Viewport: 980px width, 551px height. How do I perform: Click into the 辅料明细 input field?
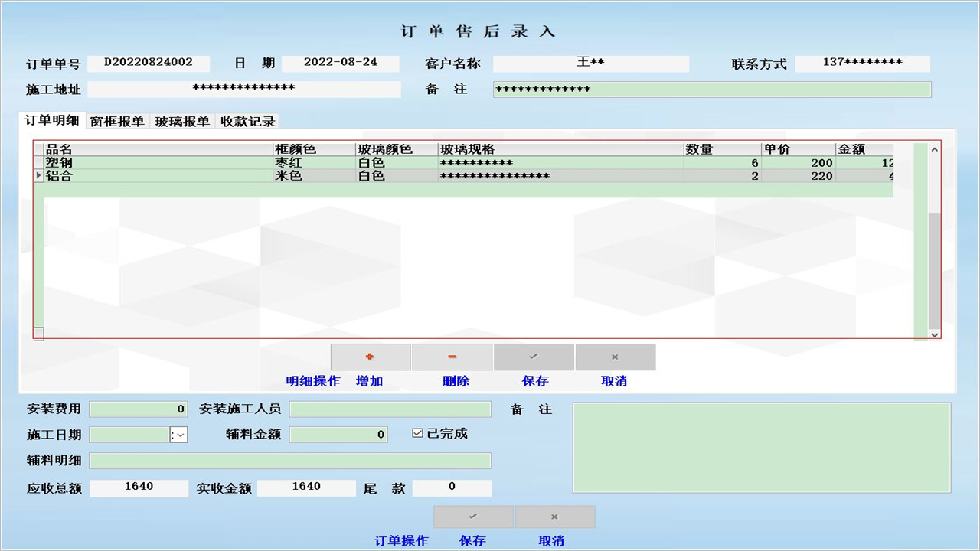coord(289,460)
